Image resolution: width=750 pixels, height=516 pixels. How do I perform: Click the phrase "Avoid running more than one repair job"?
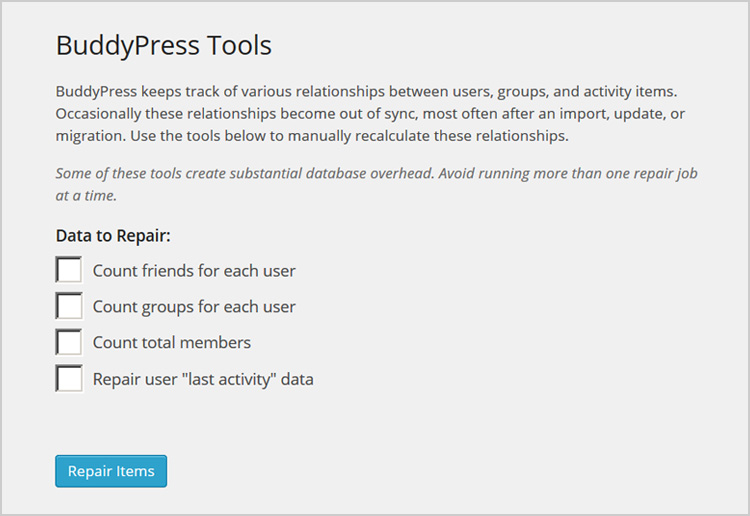coord(568,174)
